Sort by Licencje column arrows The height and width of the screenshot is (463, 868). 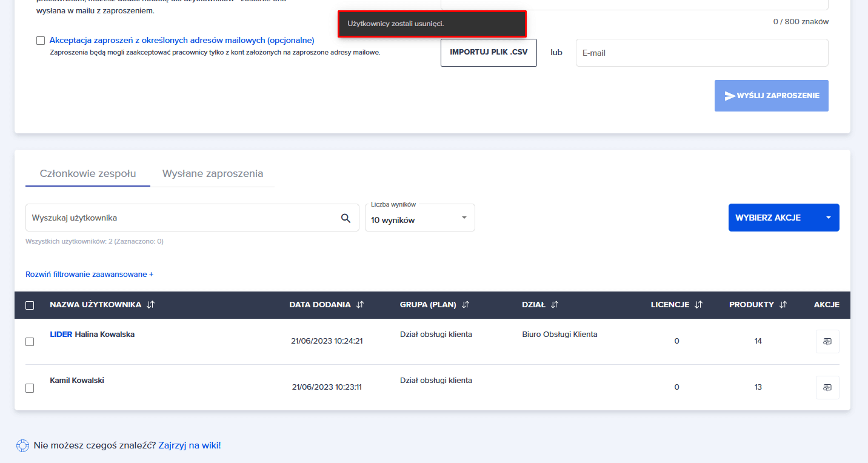point(698,305)
